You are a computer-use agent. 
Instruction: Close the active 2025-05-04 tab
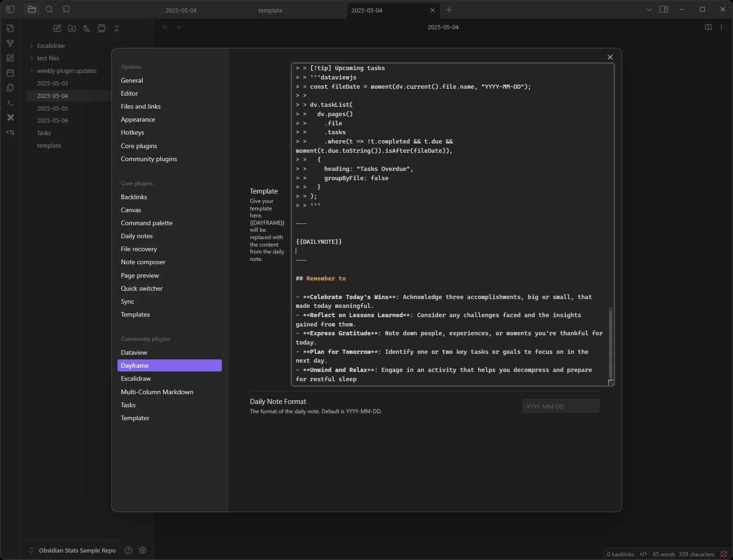click(433, 10)
